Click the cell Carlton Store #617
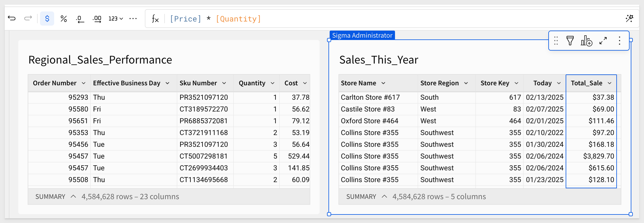This screenshot has width=644, height=223. [x=378, y=97]
